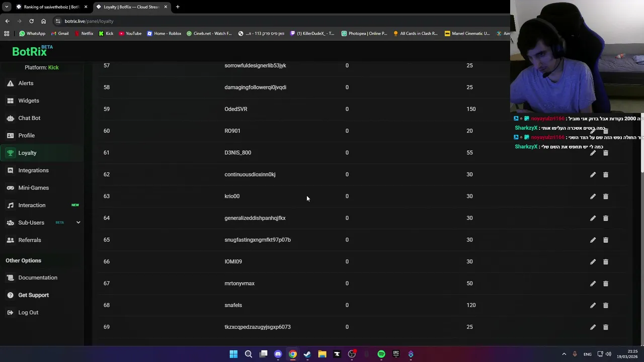Screen dimensions: 644x362
Task: Open the YouTube bookmark
Action: click(x=130, y=34)
